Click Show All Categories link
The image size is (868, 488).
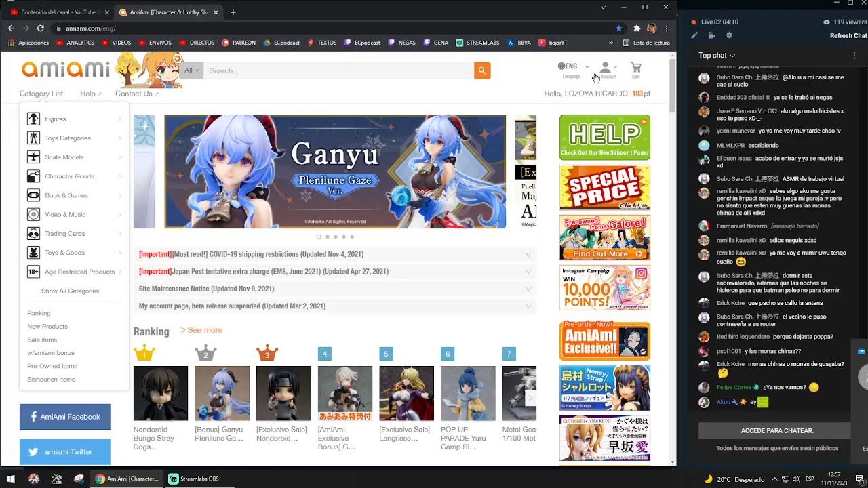point(70,291)
